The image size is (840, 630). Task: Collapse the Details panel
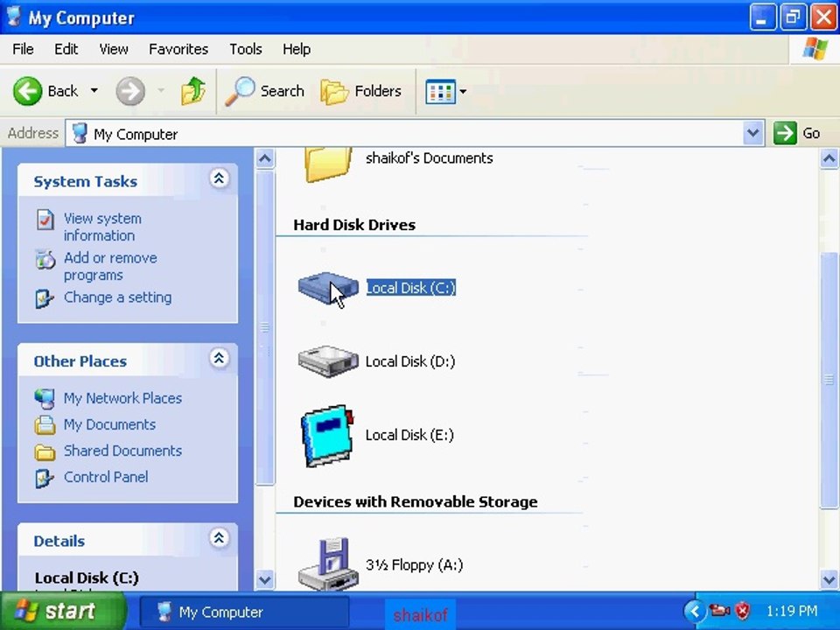pos(219,538)
